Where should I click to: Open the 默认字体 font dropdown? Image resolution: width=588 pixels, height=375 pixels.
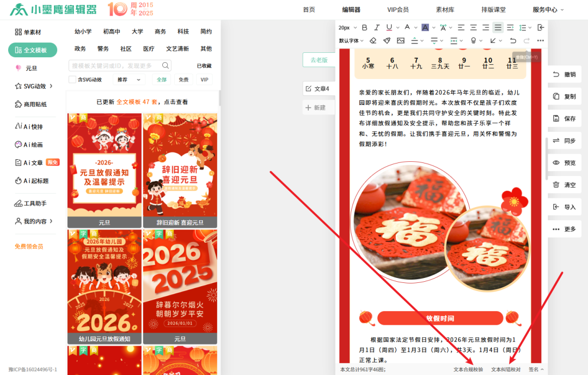pos(351,40)
